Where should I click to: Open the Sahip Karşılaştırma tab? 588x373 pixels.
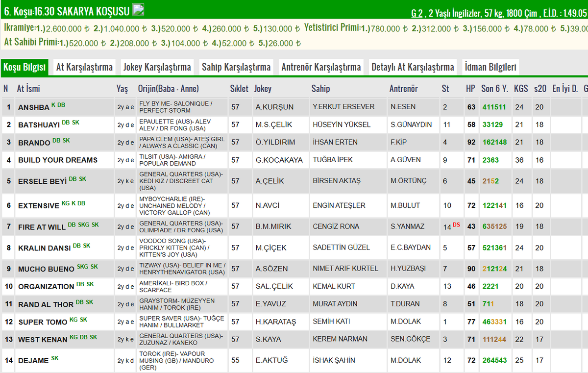point(236,67)
